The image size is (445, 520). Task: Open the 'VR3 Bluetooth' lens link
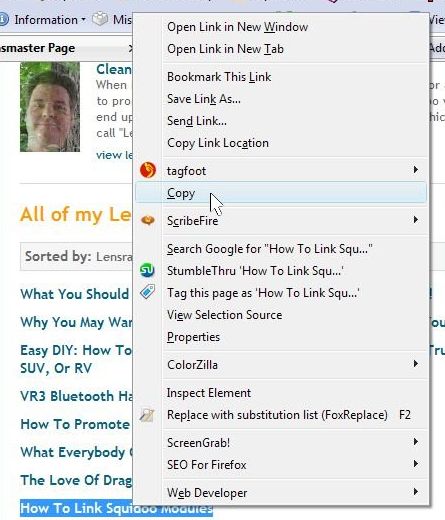point(76,396)
